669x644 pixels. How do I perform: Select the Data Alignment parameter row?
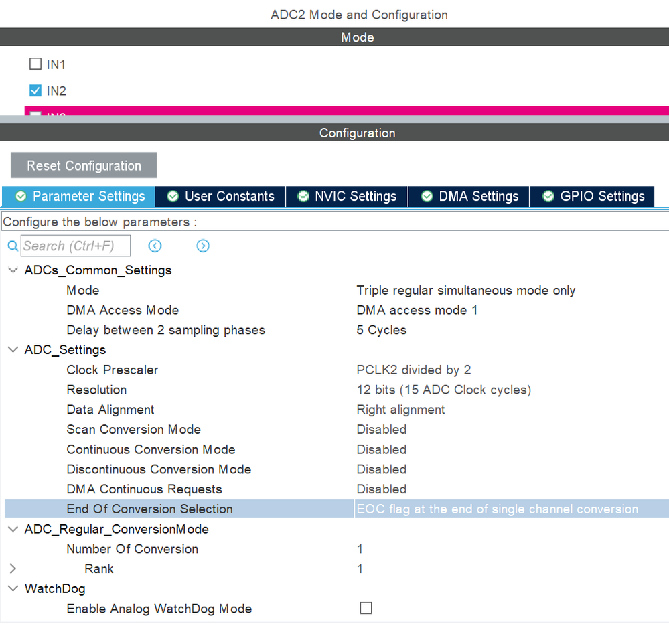(337, 410)
